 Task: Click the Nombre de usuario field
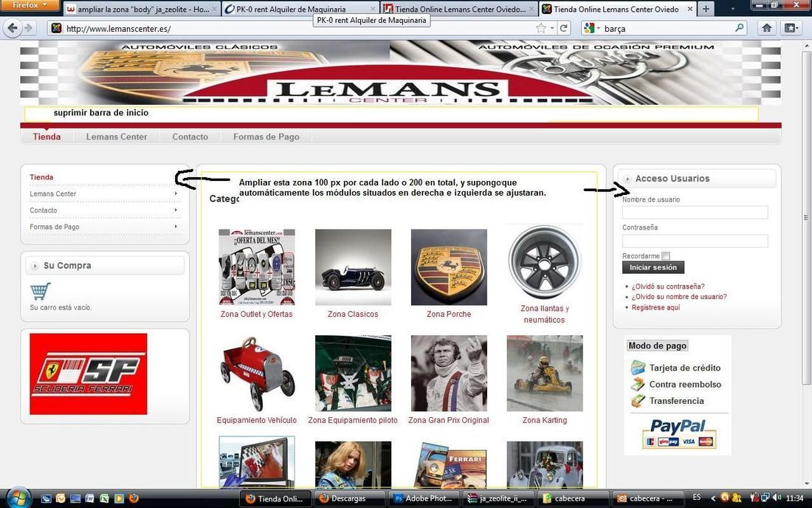tap(695, 213)
